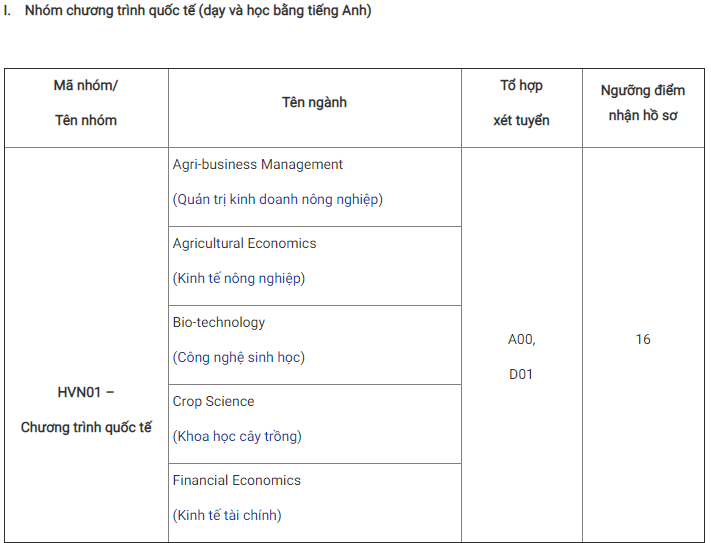The height and width of the screenshot is (543, 711).
Task: Click the A00 admission combination
Action: 519,339
